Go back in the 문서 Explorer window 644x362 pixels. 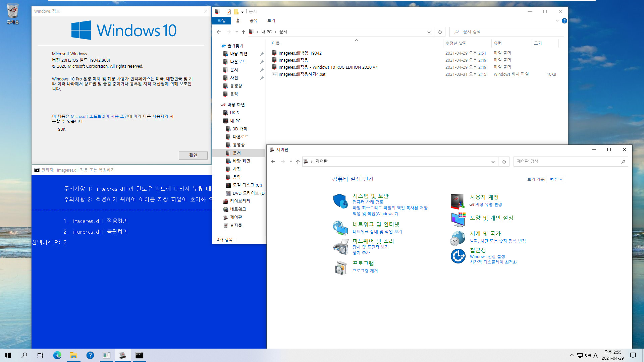[x=219, y=32]
